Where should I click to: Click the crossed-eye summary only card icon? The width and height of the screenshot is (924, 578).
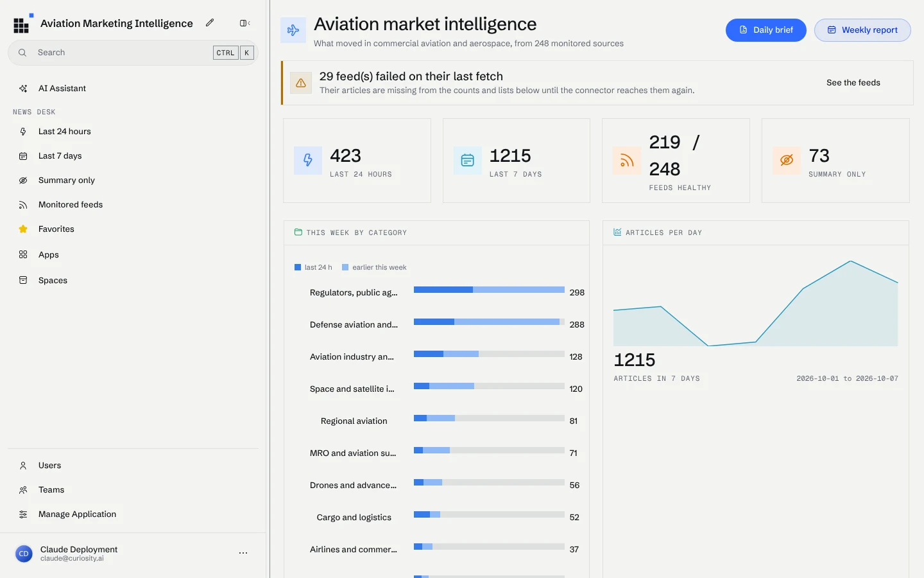pyautogui.click(x=787, y=160)
